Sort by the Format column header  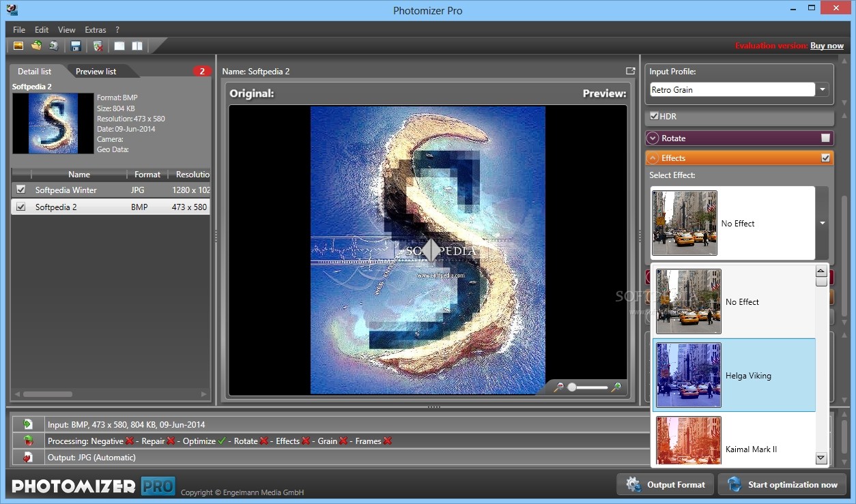(x=147, y=175)
